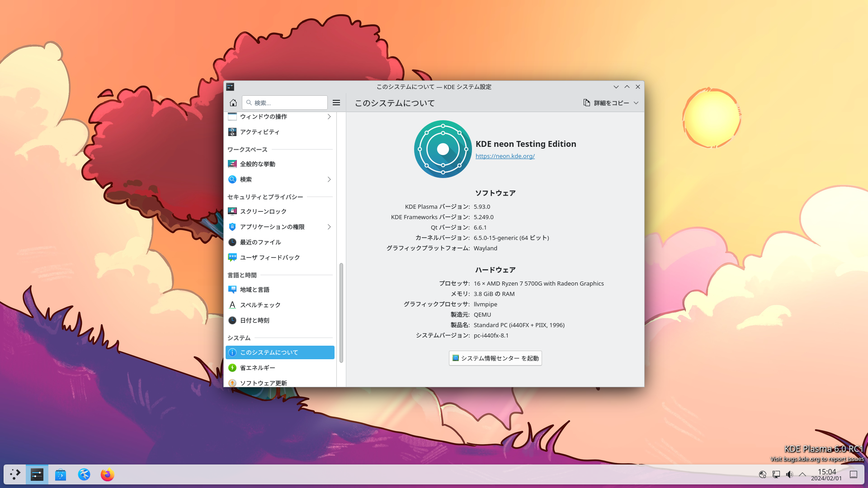Launch Firefox from the taskbar

click(x=107, y=475)
